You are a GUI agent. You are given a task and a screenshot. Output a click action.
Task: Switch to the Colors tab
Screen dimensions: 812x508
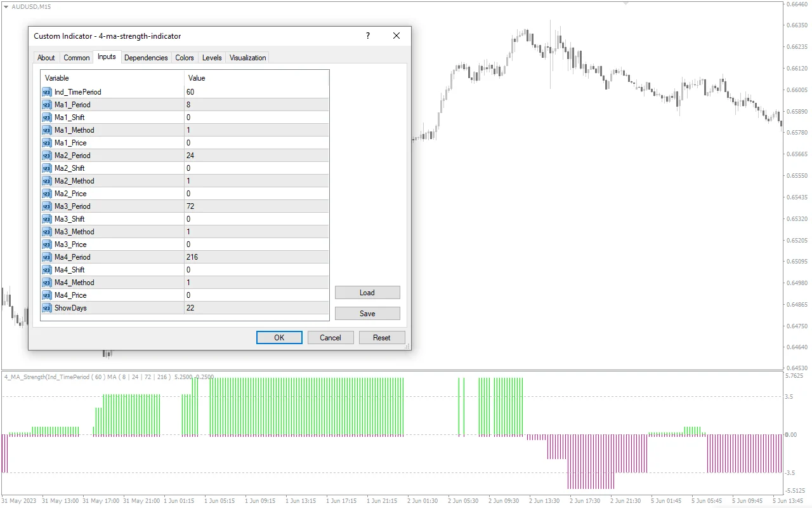click(184, 57)
